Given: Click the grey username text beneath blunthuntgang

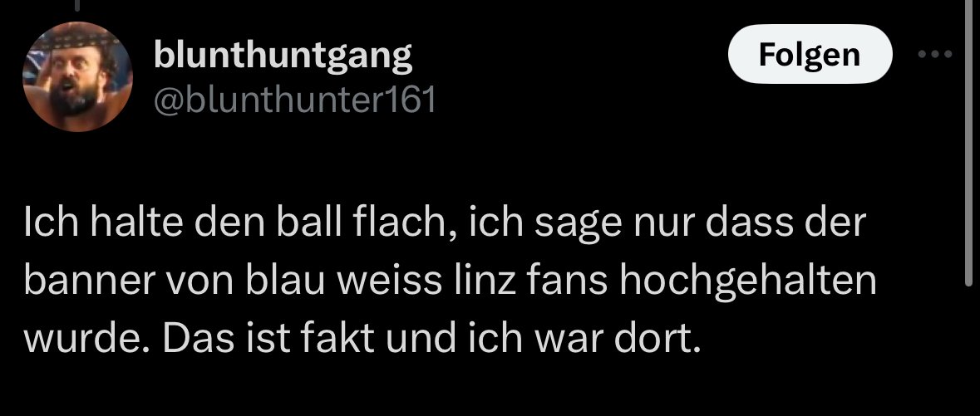Looking at the screenshot, I should (294, 100).
